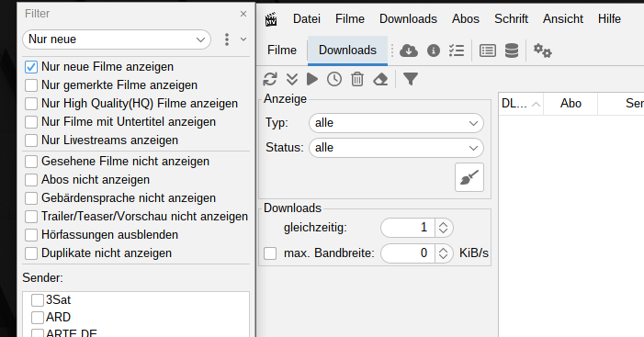Toggle the funnel filter icon
644x337 pixels.
(x=411, y=79)
